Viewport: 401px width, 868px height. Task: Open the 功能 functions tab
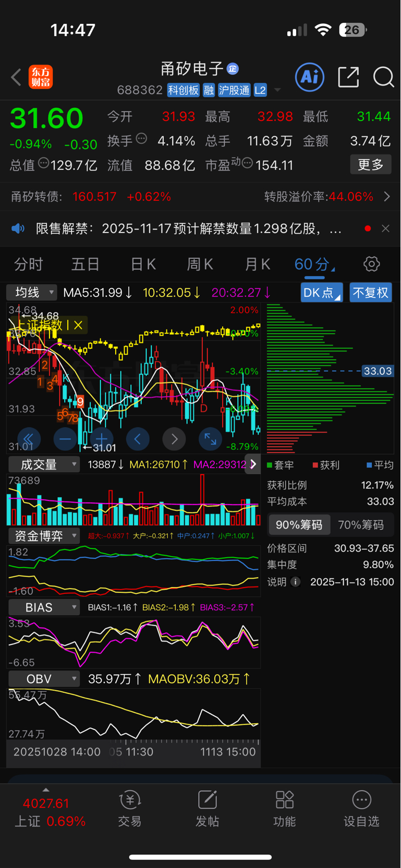pyautogui.click(x=285, y=809)
